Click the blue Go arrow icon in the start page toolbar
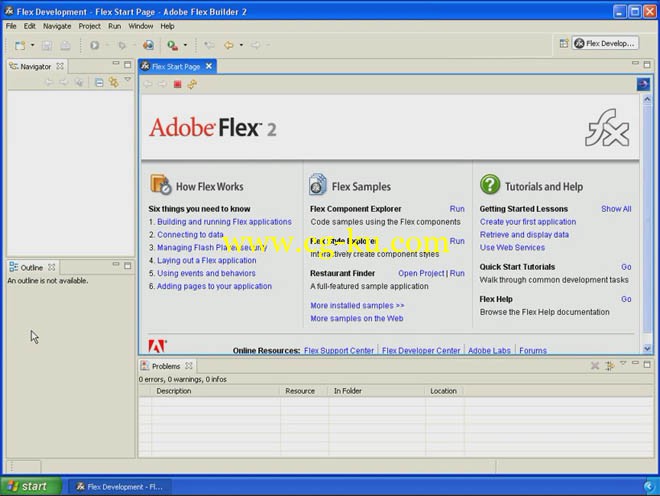Viewport: 660px width, 496px height. click(643, 84)
